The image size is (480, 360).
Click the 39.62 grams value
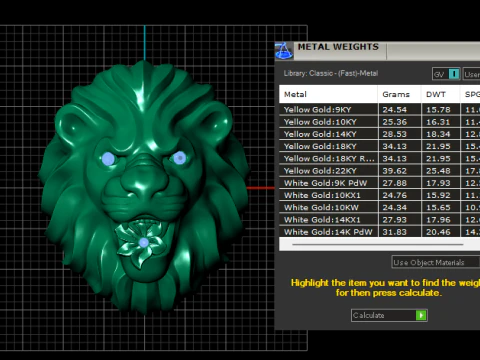[395, 171]
